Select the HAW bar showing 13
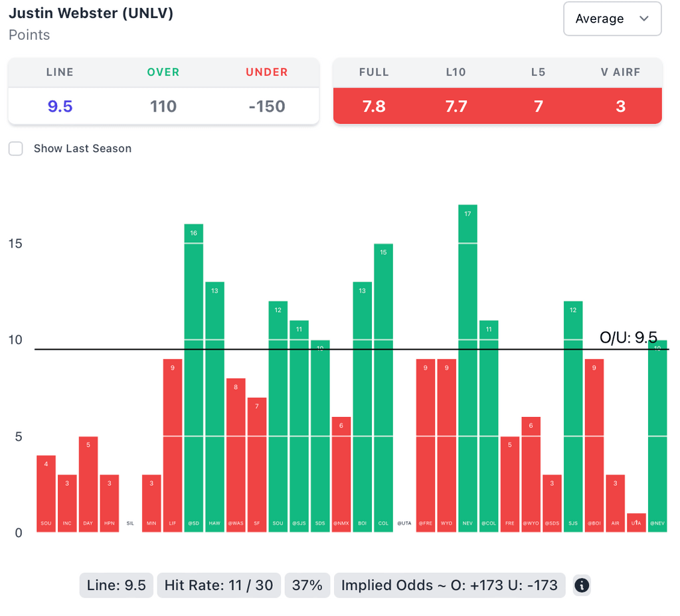This screenshot has width=680, height=616. click(214, 407)
